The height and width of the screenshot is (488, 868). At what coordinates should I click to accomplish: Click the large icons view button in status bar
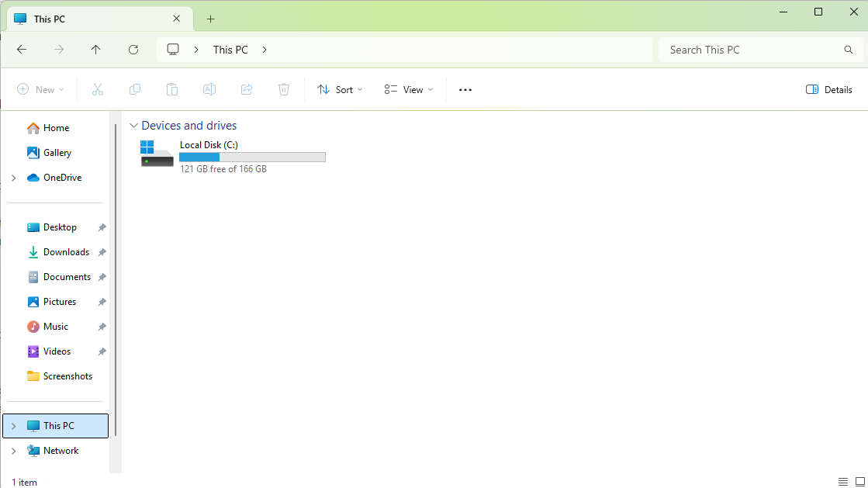859,482
